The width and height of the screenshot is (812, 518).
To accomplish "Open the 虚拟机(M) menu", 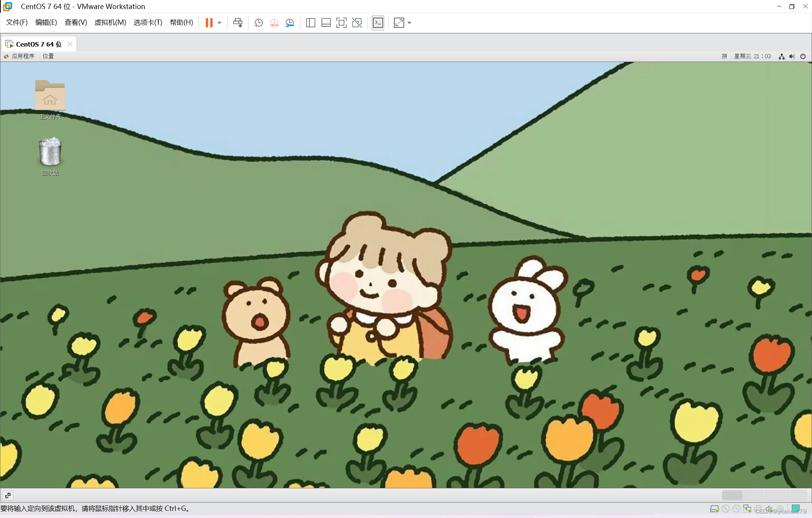I will pyautogui.click(x=110, y=23).
